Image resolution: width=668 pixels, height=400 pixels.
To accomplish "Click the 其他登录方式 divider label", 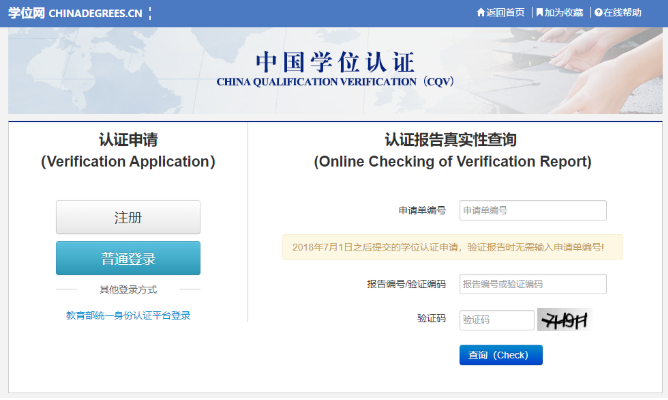I will click(x=128, y=290).
